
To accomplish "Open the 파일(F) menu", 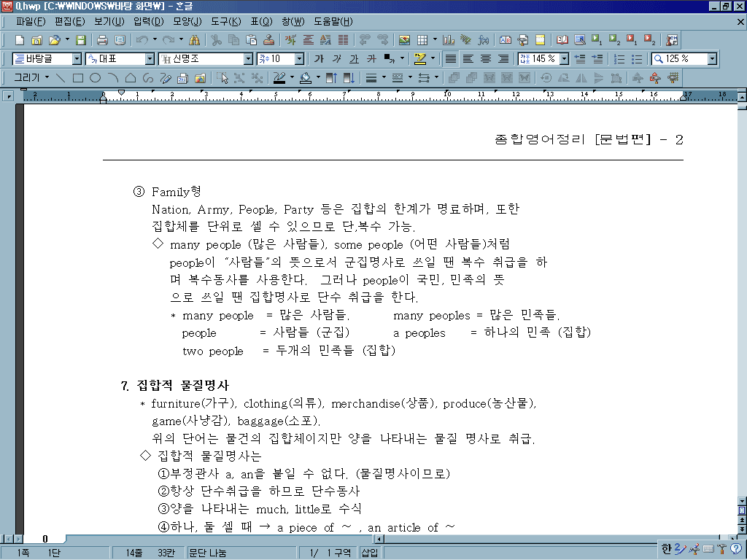I will 31,21.
